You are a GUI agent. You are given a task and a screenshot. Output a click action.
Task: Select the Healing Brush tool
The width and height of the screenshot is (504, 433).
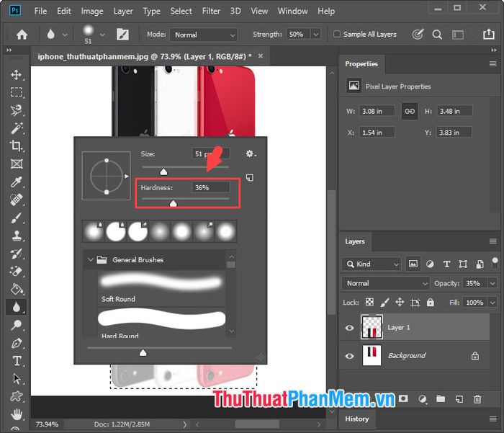coord(16,200)
